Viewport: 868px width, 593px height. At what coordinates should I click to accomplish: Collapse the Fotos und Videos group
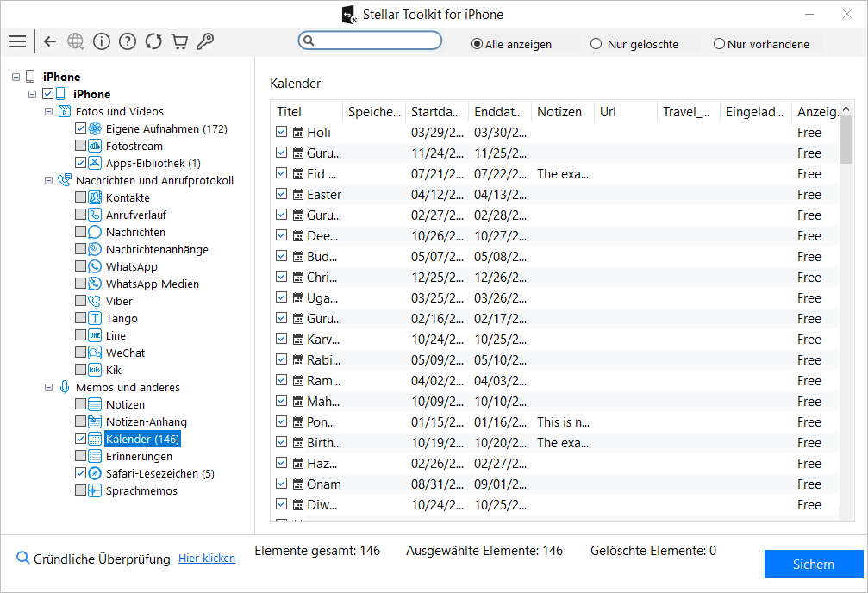pyautogui.click(x=49, y=111)
